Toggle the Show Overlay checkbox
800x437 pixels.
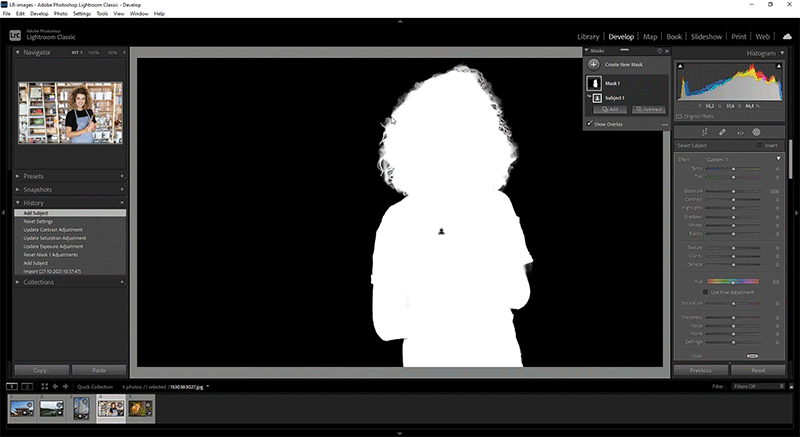point(590,124)
